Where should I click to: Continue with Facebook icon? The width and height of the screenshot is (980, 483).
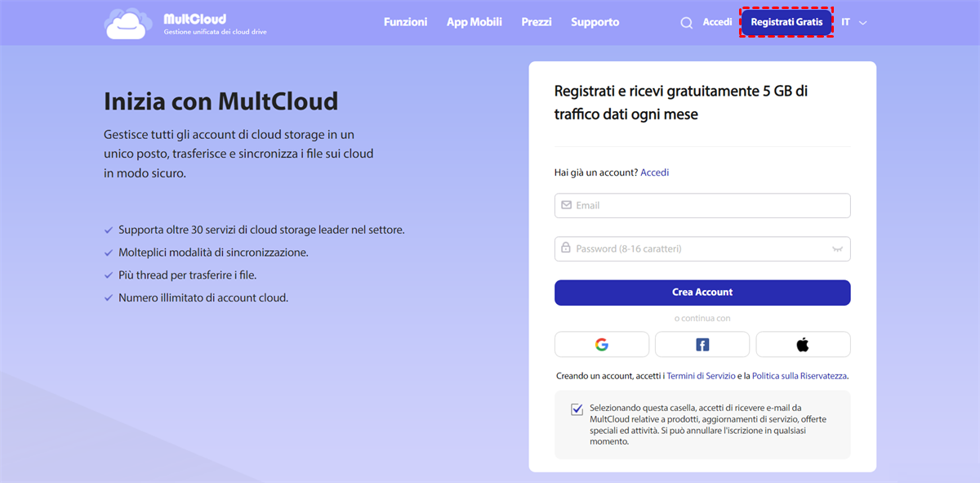702,345
